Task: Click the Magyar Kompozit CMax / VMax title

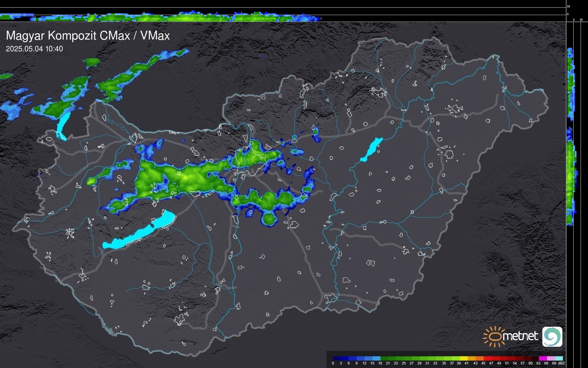Action: [x=88, y=36]
